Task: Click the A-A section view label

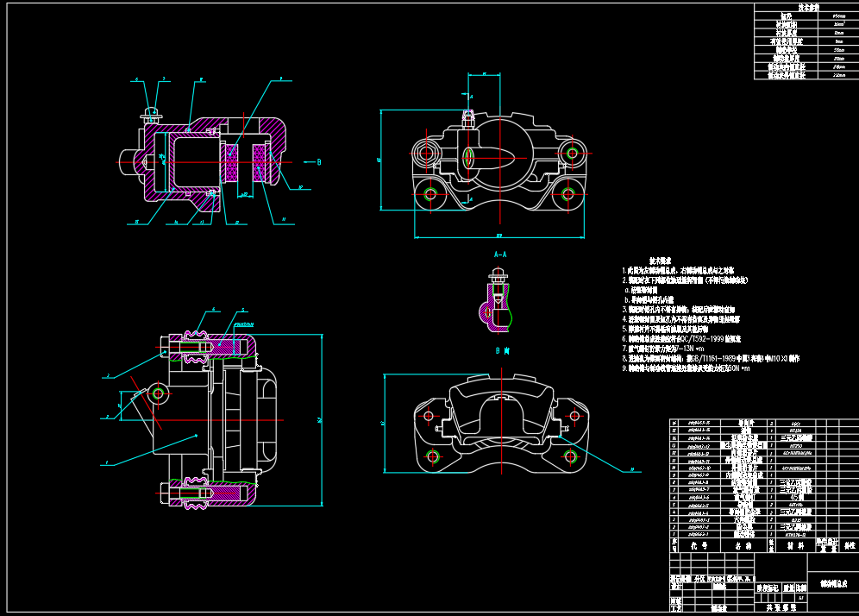Action: coord(499,255)
